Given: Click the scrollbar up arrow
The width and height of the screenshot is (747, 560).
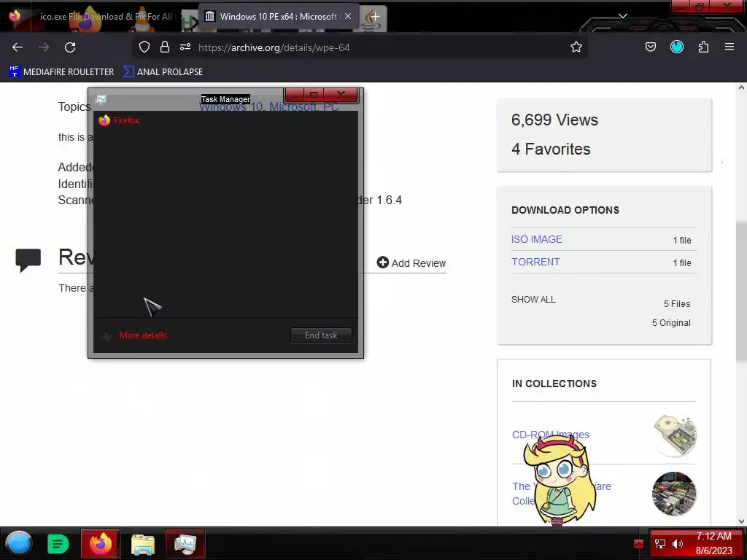Looking at the screenshot, I should [x=741, y=87].
